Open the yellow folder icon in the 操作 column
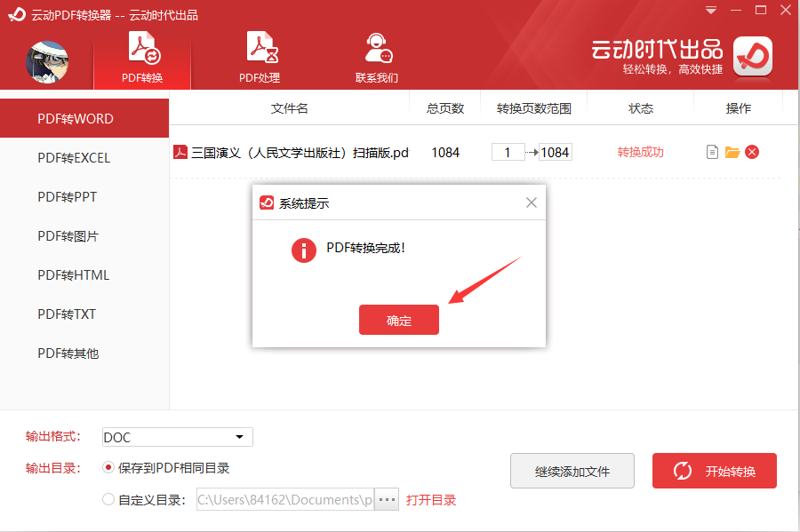Image resolution: width=800 pixels, height=532 pixels. tap(732, 152)
